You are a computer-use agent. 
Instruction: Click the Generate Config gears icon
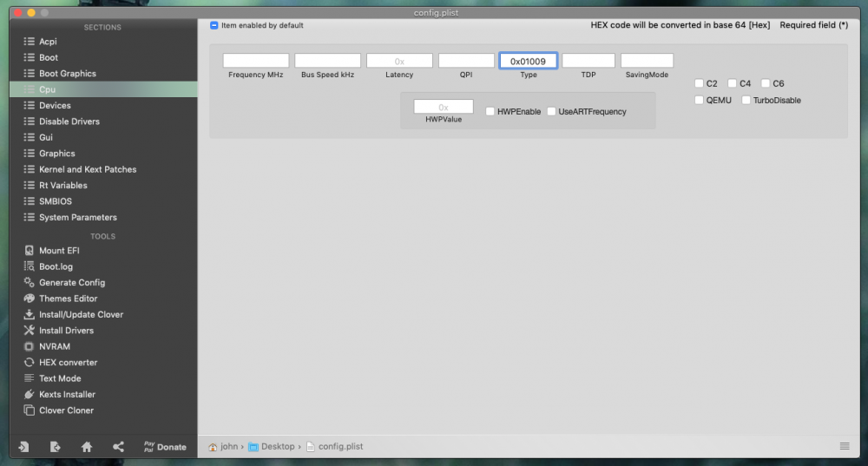pos(29,282)
